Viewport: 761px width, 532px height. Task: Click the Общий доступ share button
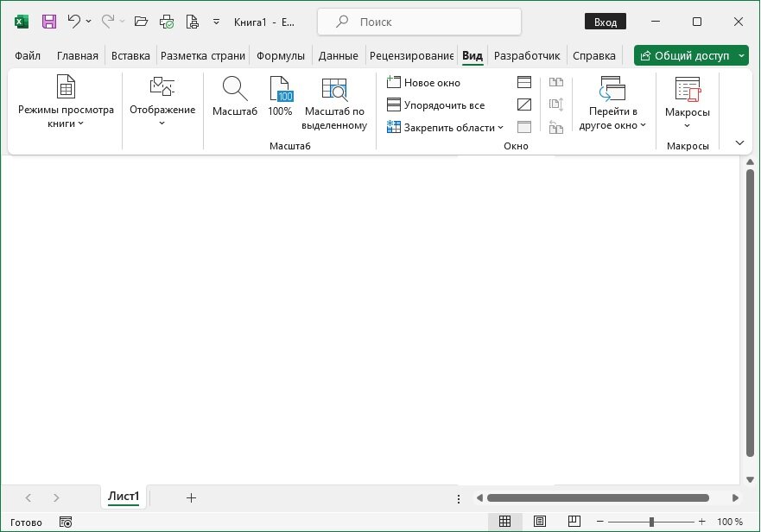click(685, 56)
